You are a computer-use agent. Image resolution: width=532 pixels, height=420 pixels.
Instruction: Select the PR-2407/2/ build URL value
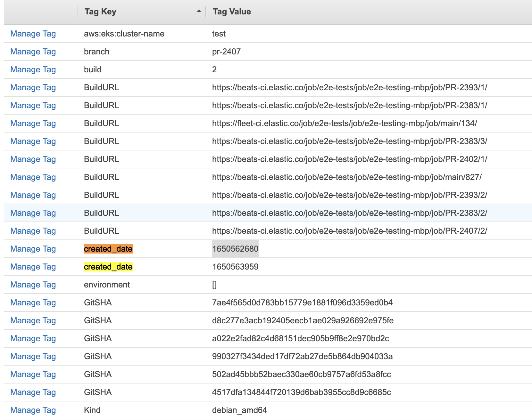pyautogui.click(x=350, y=231)
